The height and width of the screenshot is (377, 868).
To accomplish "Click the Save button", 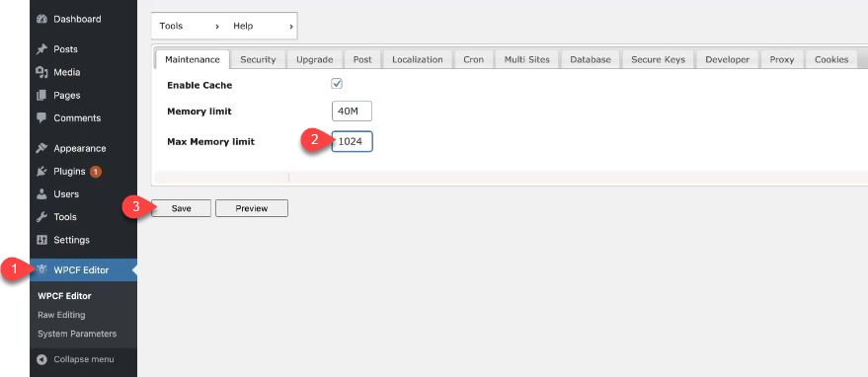I will [x=181, y=208].
